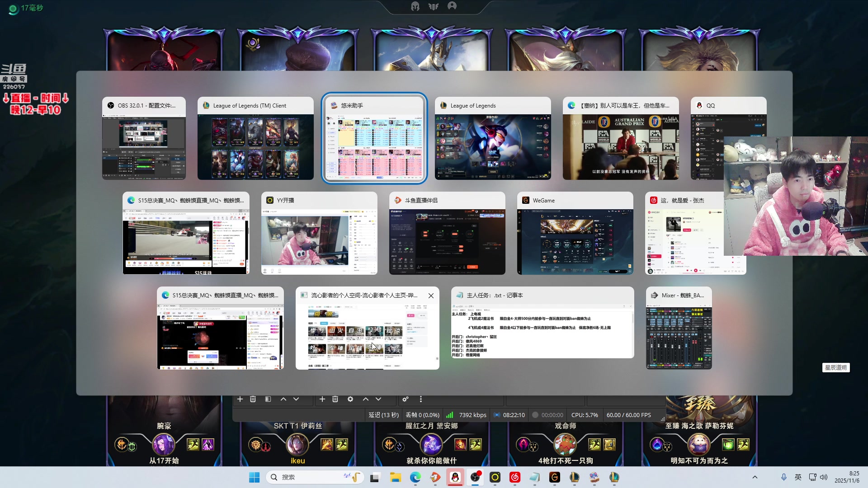Open audio mixer advanced gears icon
The width and height of the screenshot is (868, 488).
click(406, 399)
